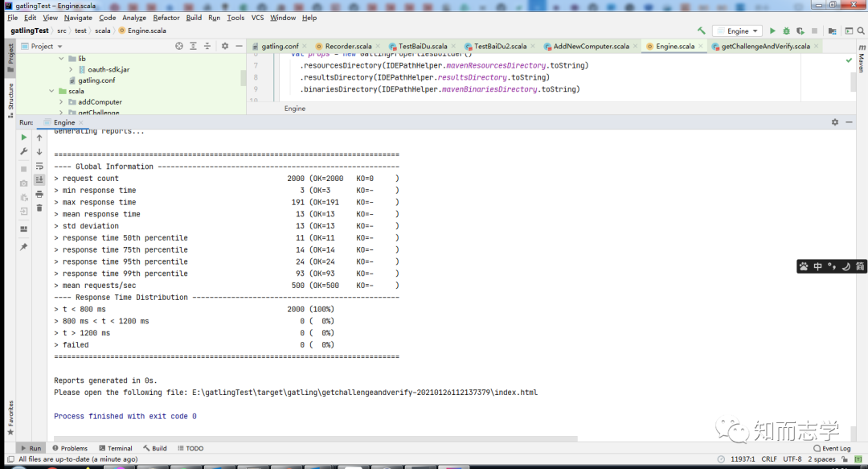This screenshot has height=469, width=868.
Task: Open the Event Log
Action: [832, 448]
